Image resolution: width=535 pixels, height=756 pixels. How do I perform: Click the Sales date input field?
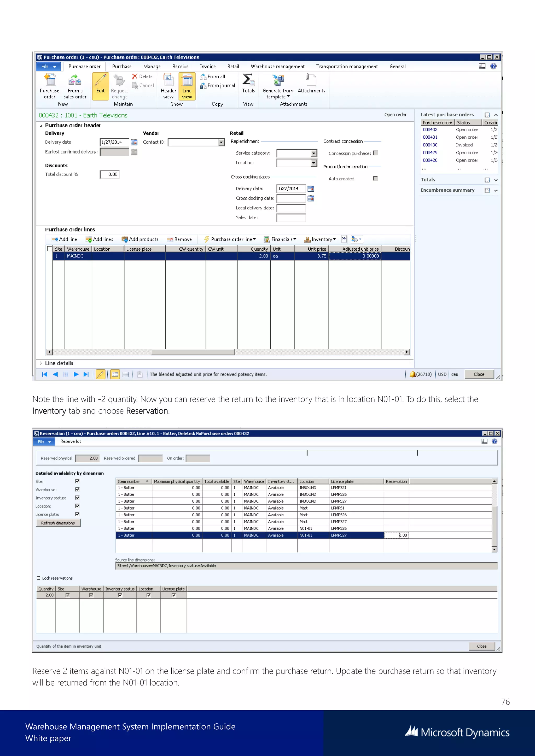pyautogui.click(x=291, y=218)
